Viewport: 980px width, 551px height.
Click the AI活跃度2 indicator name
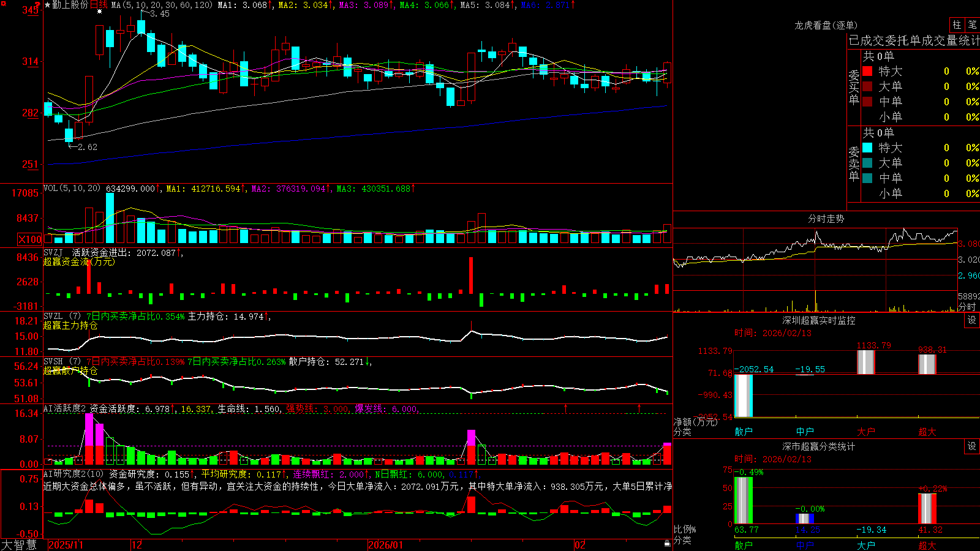coord(65,409)
